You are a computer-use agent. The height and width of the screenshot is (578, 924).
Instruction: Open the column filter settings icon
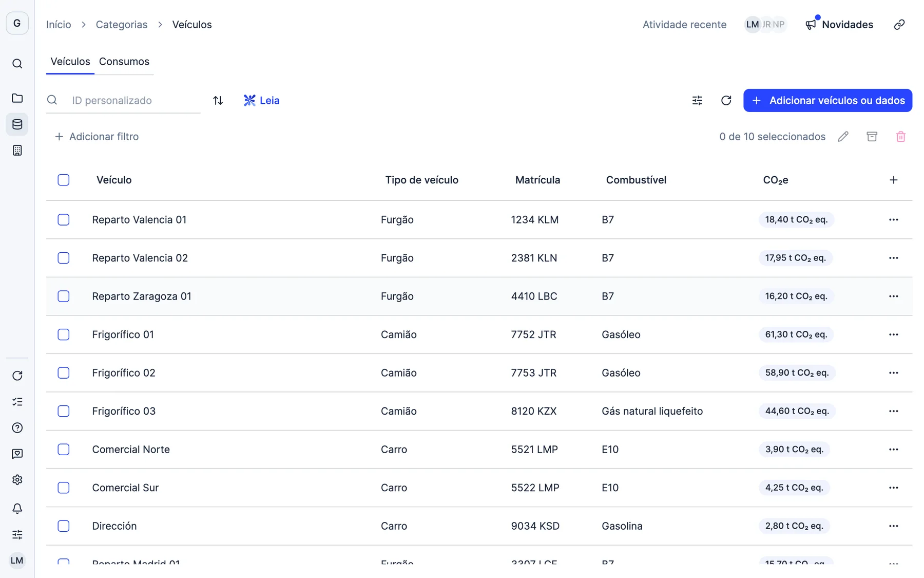click(x=697, y=100)
